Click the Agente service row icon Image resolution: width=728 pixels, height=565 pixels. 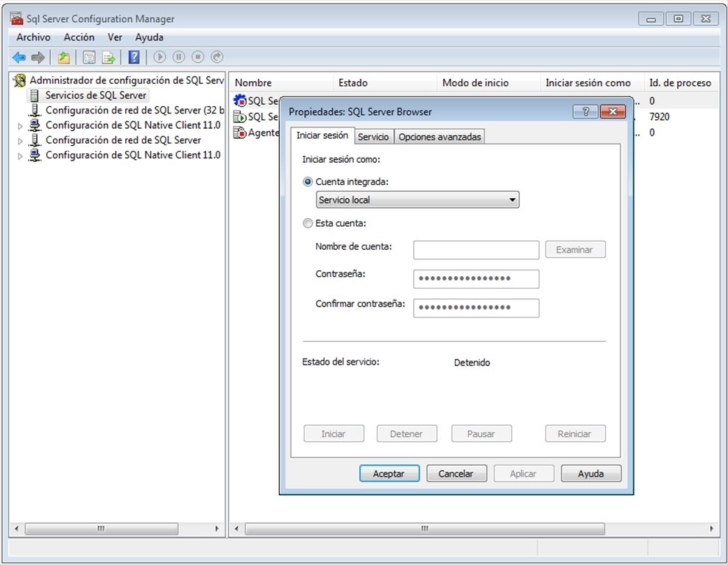coord(239,133)
